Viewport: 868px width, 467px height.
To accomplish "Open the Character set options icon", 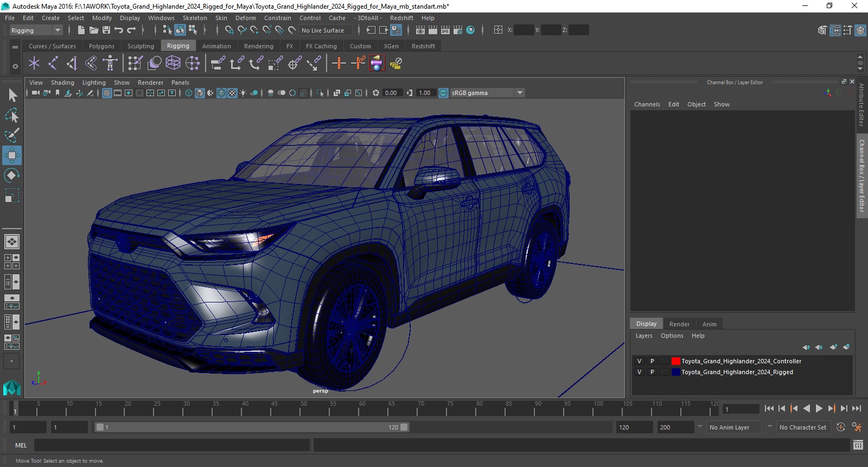I will pos(857,427).
